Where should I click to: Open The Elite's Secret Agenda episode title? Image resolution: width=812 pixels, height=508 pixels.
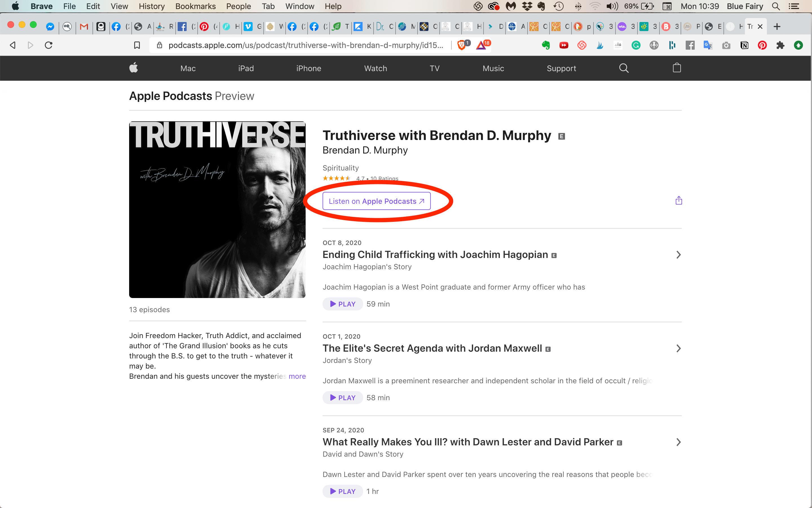[432, 349]
